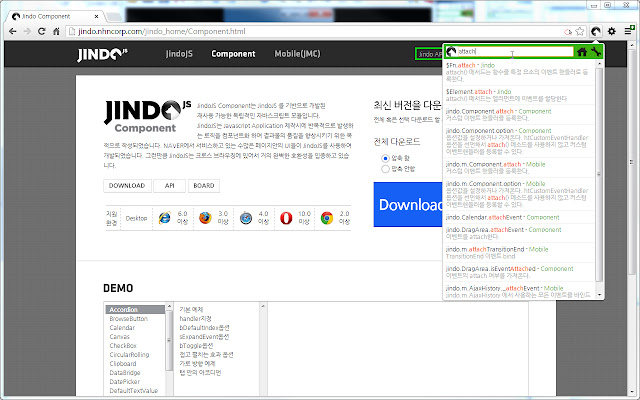Select the first download radio option

[x=385, y=158]
